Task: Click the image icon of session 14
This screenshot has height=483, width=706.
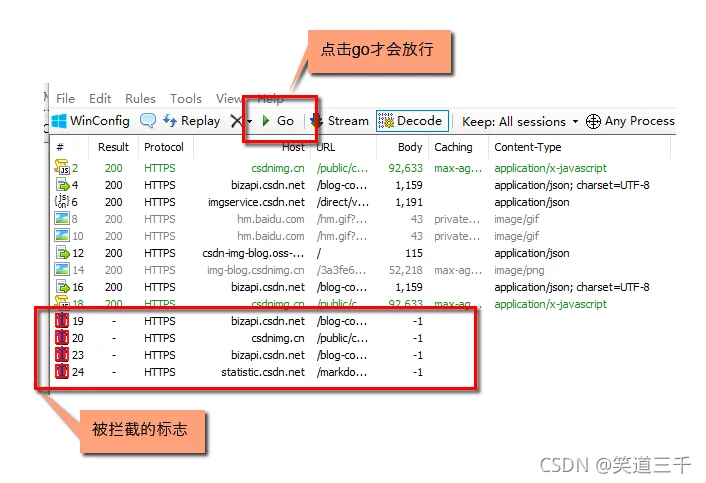Action: point(62,269)
